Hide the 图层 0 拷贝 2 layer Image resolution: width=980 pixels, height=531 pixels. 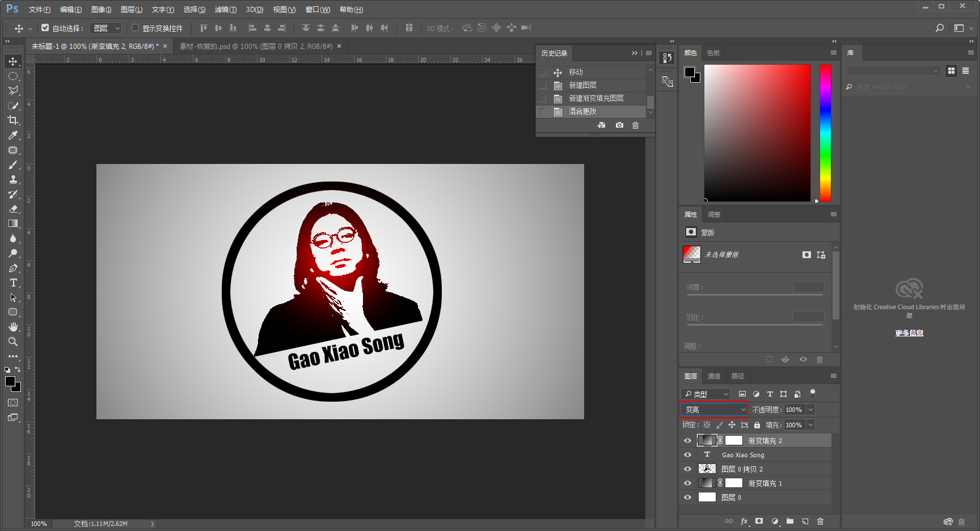(687, 469)
